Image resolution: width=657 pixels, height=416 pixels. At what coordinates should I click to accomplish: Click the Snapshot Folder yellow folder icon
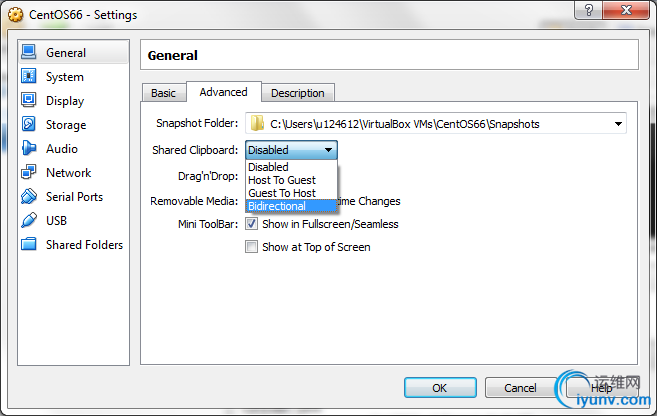point(256,123)
